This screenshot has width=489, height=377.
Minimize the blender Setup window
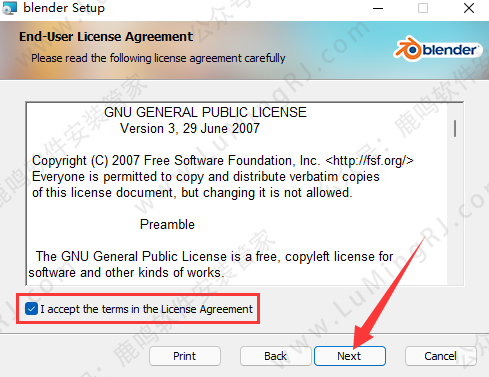coord(378,8)
